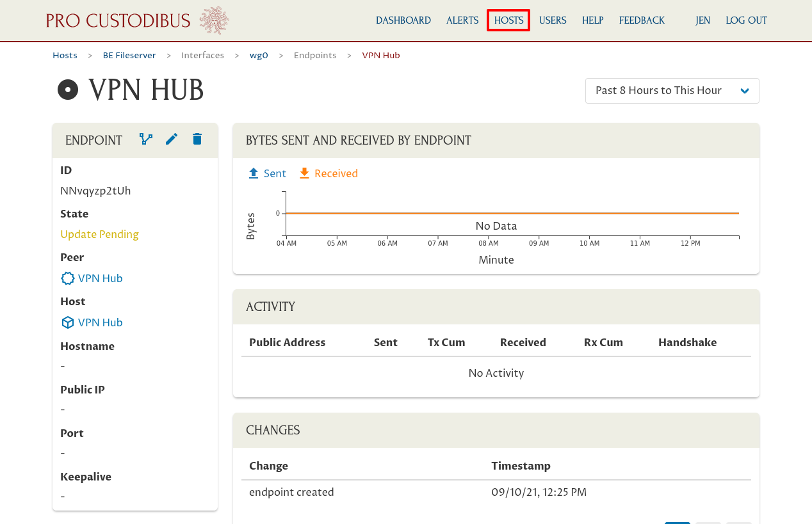Image resolution: width=812 pixels, height=524 pixels.
Task: Navigate to Users in top menu
Action: pos(553,20)
